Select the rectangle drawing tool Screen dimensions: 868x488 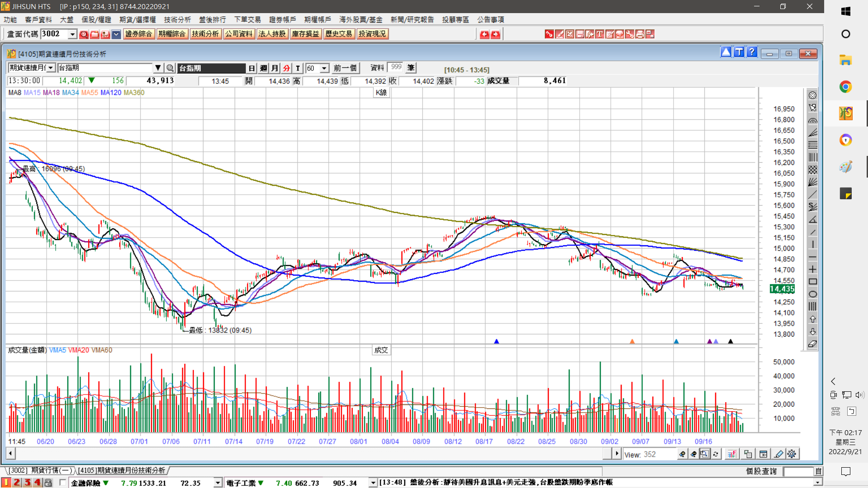[812, 282]
